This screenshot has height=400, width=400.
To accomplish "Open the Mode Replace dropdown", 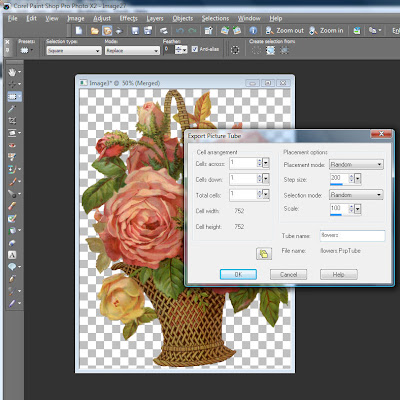I will point(132,51).
